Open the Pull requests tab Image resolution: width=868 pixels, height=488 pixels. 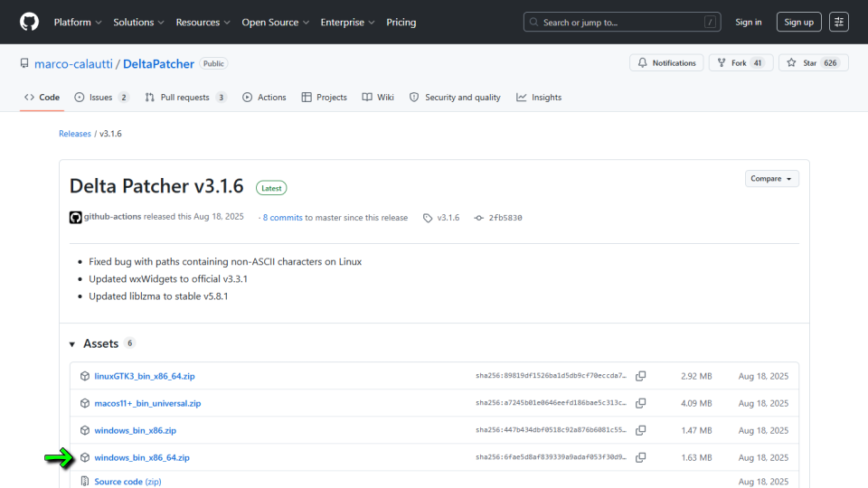pyautogui.click(x=185, y=98)
